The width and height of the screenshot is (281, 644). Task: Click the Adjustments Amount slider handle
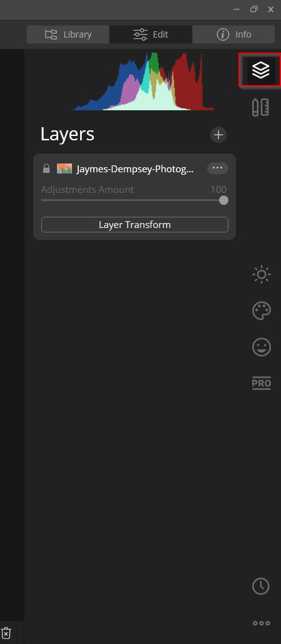point(223,200)
